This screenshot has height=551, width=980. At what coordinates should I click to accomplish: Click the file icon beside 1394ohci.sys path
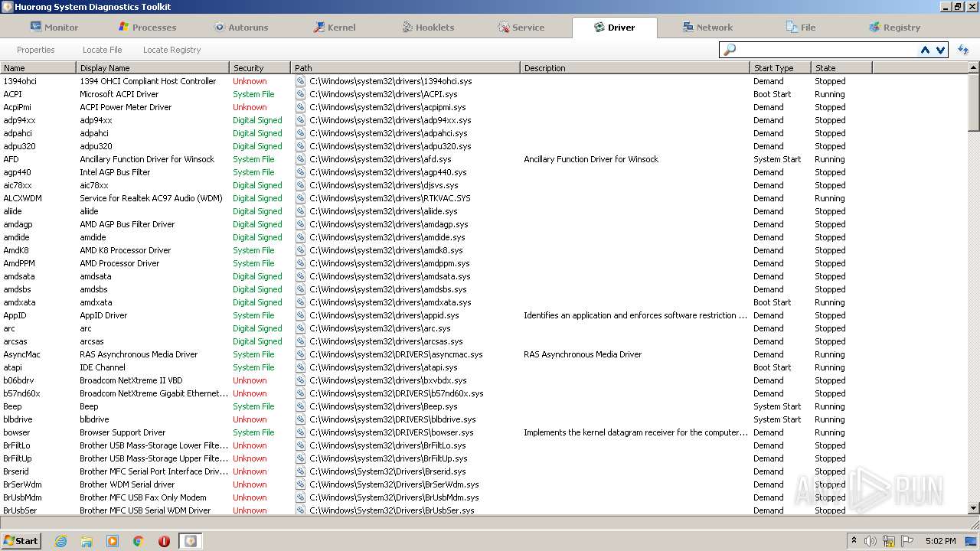click(x=301, y=81)
